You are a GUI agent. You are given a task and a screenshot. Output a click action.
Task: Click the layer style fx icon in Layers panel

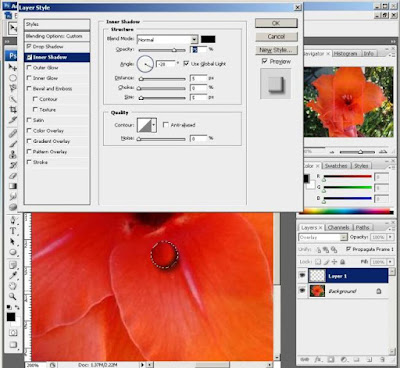point(318,360)
